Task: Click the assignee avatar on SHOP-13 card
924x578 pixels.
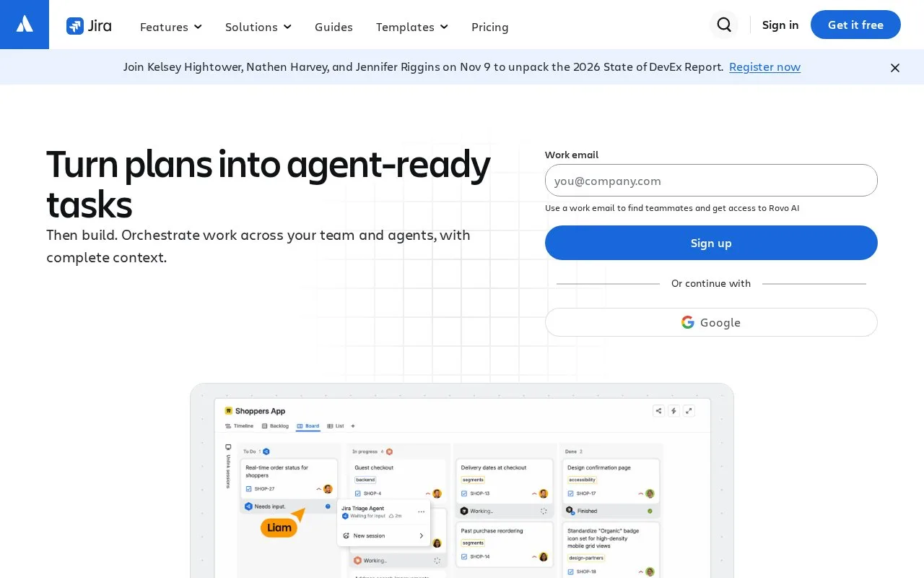Action: point(544,493)
